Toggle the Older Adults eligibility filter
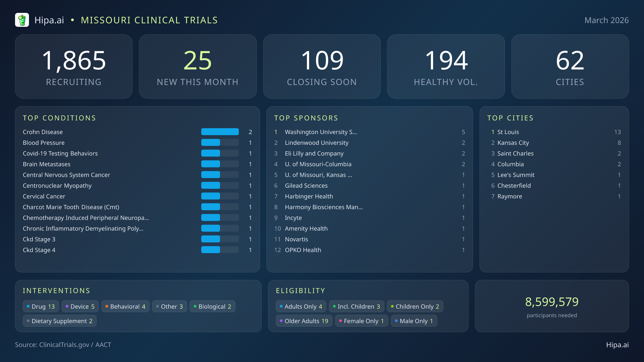Viewport: 644px width, 362px height. 304,321
